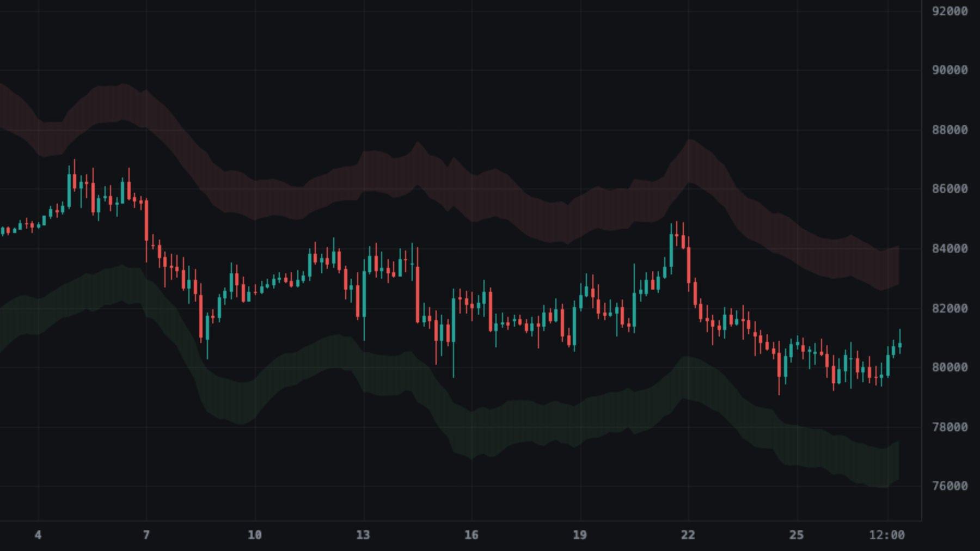Select the 90000 price level label
980x551 pixels.
(x=950, y=70)
